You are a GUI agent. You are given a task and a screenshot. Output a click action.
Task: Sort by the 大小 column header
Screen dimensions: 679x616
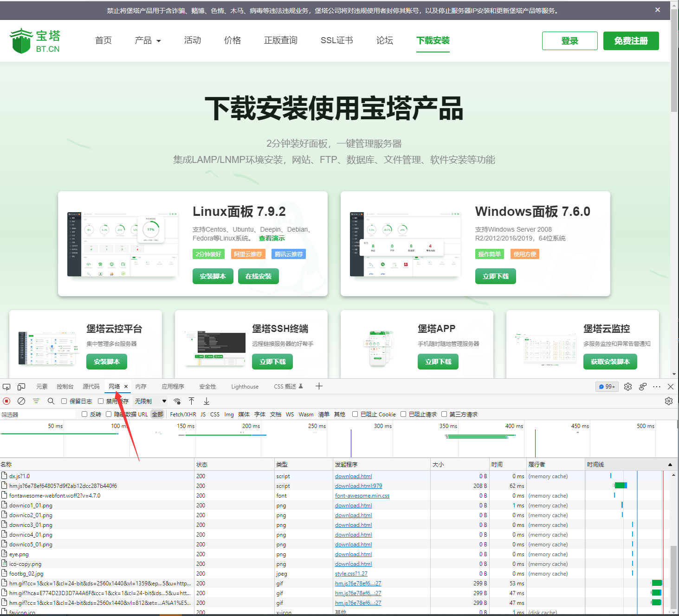point(459,464)
